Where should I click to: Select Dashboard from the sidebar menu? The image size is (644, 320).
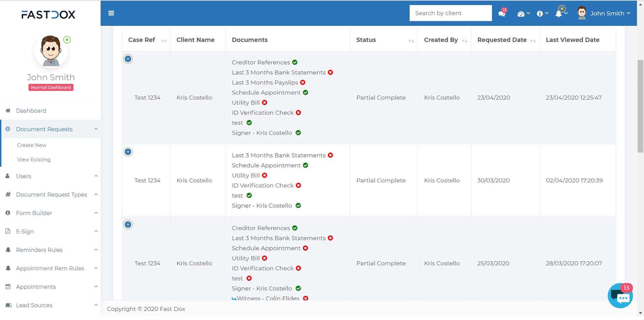coord(31,110)
